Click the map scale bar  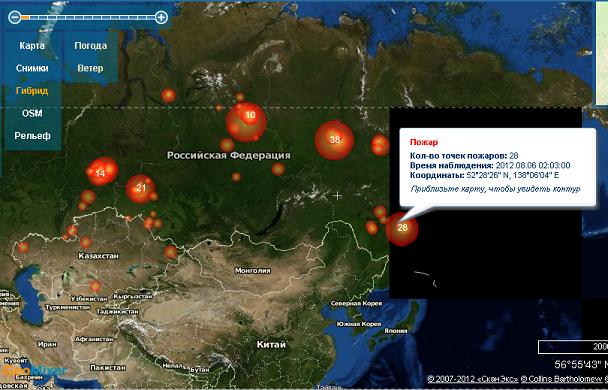573,347
